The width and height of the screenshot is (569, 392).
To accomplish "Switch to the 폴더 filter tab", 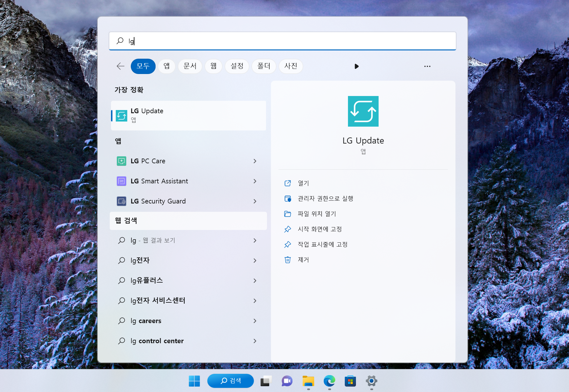I will point(264,66).
